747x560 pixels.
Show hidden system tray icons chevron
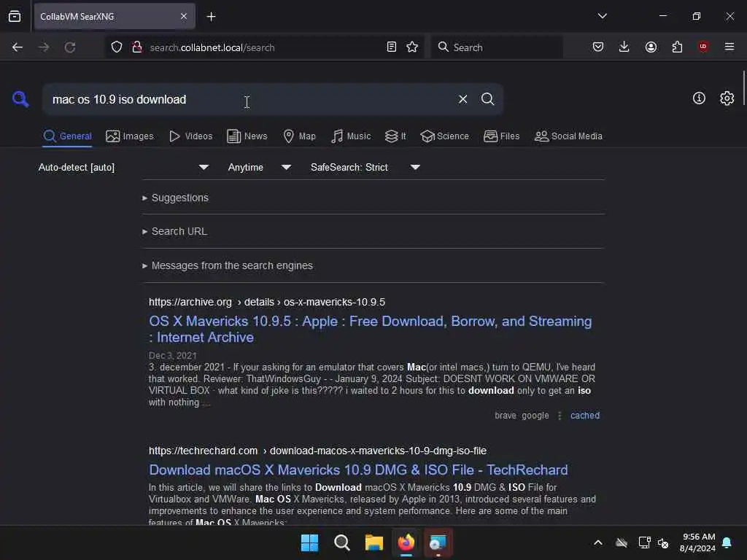pos(598,542)
